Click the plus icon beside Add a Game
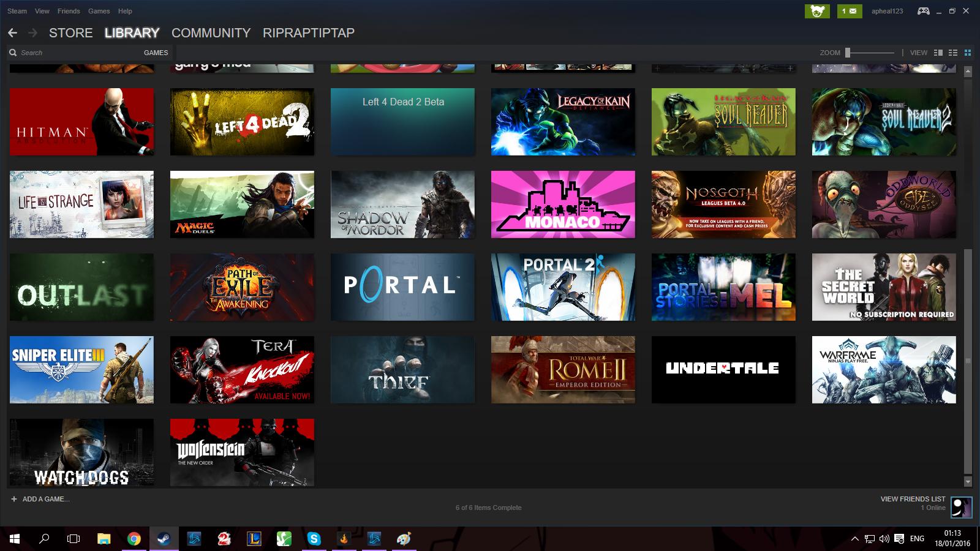 14,499
